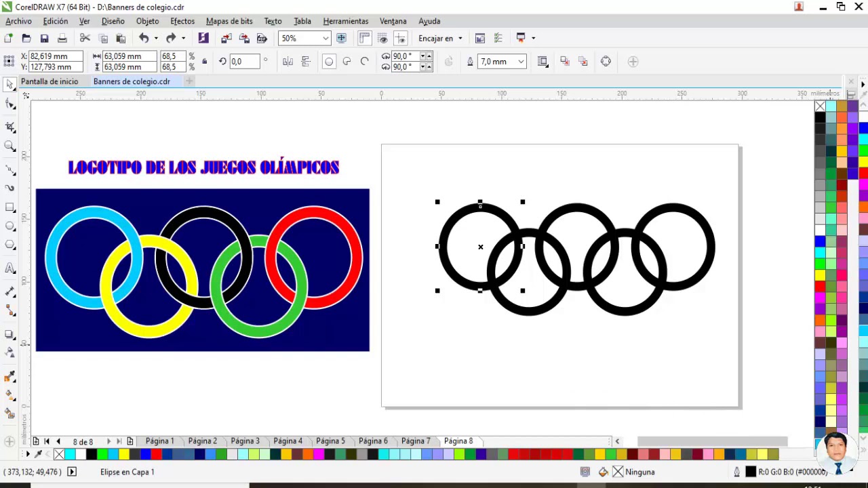Go to the first page button

coord(48,441)
